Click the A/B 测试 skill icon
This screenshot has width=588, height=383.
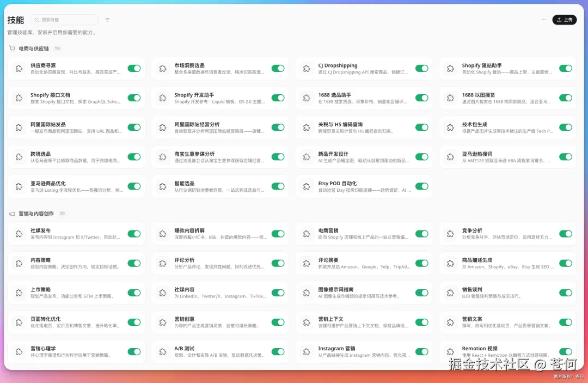(162, 351)
